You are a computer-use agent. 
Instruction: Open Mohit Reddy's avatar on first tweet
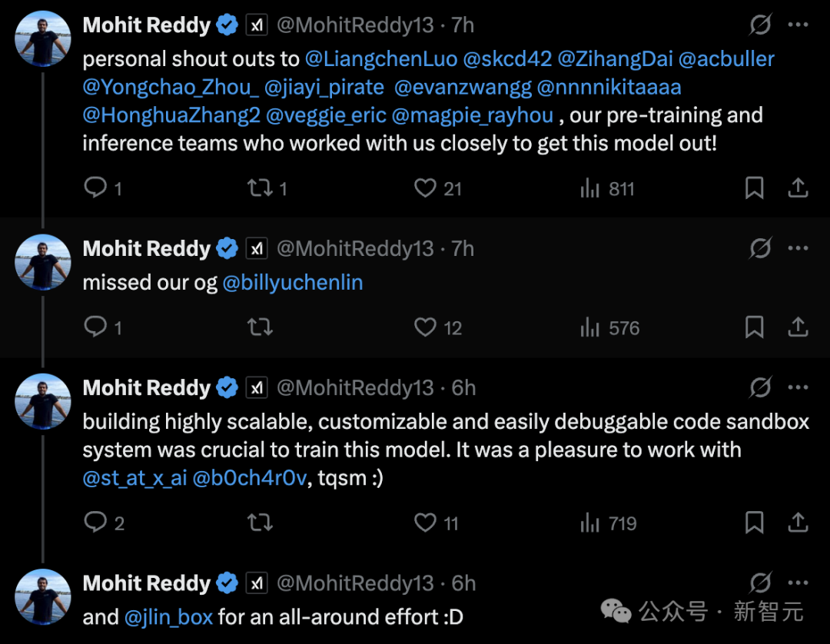pos(43,38)
